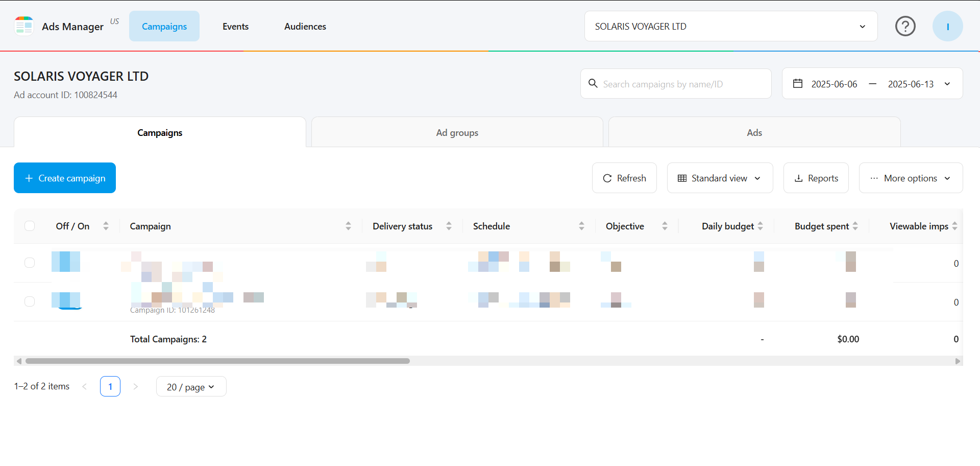This screenshot has width=980, height=466.
Task: Click page number 1 button
Action: 110,386
